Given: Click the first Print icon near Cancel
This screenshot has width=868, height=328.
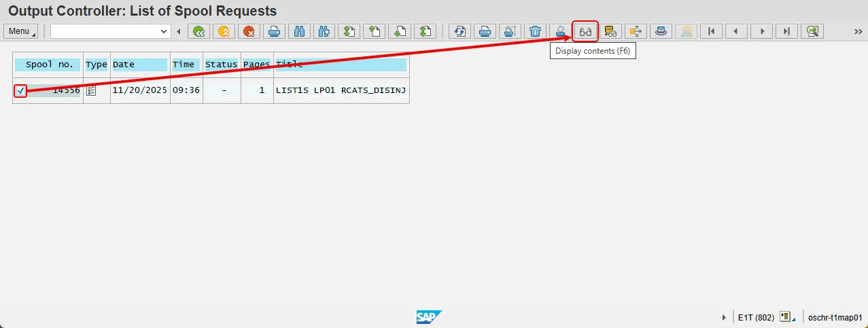Looking at the screenshot, I should click(274, 31).
